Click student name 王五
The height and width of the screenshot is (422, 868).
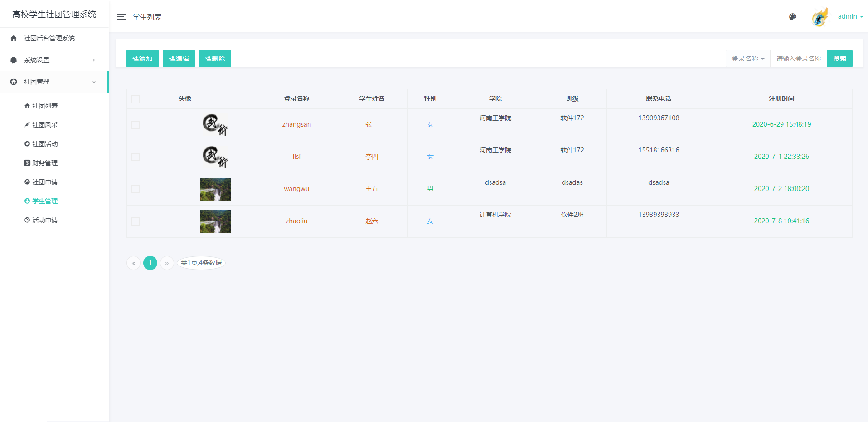372,189
